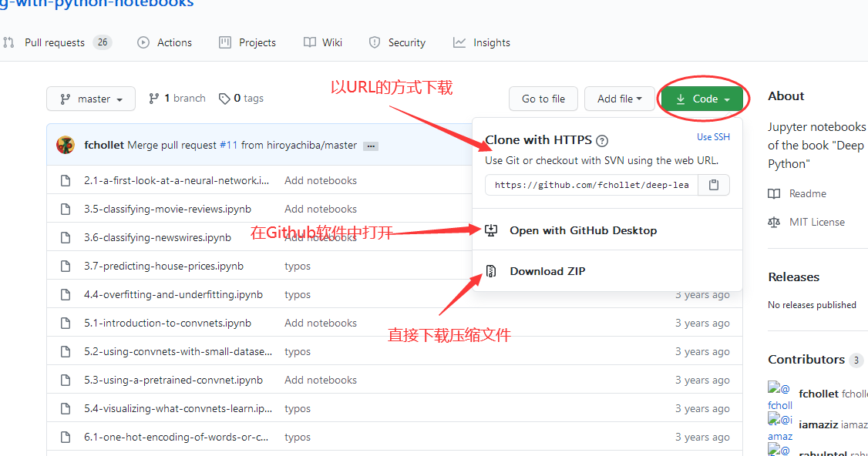Open 'Add notebooks' commit for 5.3 notebook

pos(321,381)
